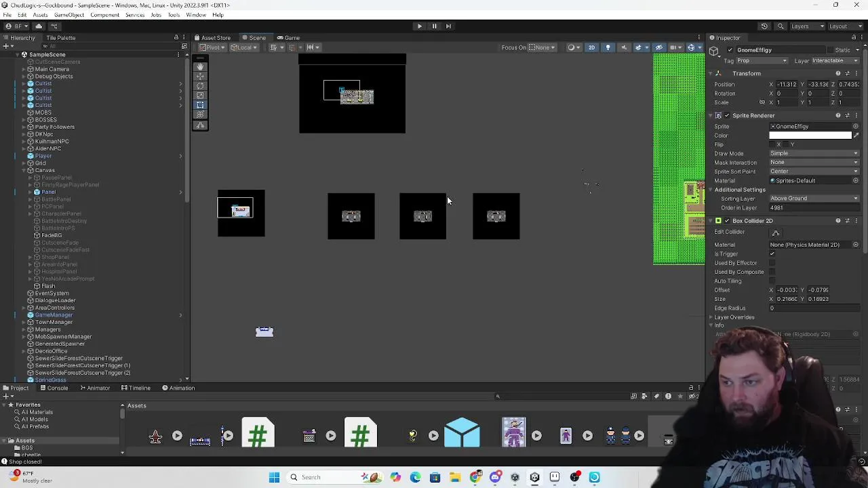Select the Player object in the Hierarchy
Viewport: 868px width, 488px height.
pos(43,157)
